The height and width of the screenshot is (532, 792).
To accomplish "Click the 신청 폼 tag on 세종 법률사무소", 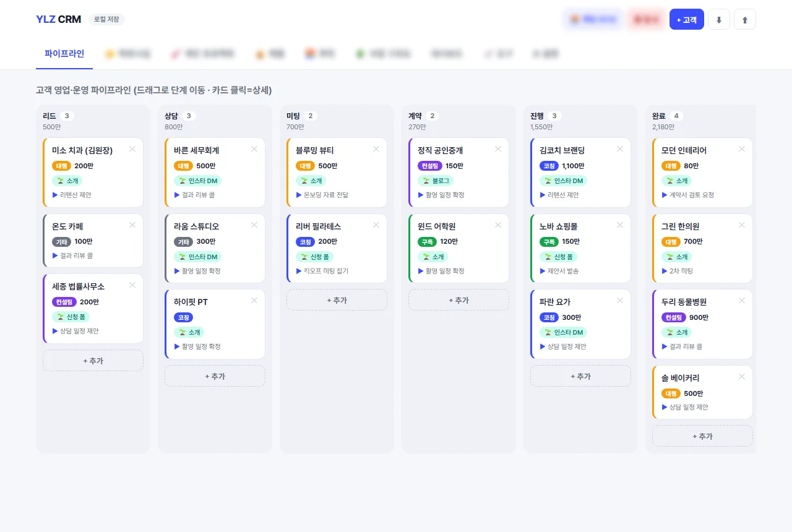I will (71, 317).
